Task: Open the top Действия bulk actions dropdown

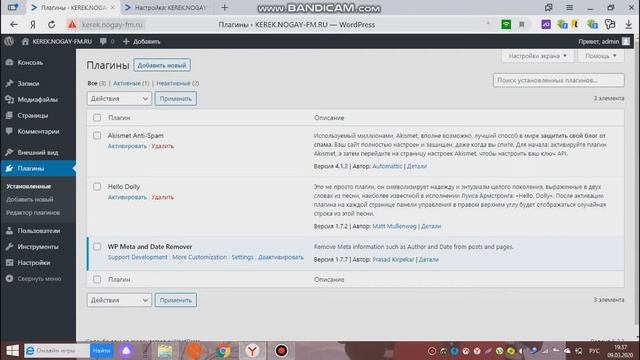Action: pos(119,98)
